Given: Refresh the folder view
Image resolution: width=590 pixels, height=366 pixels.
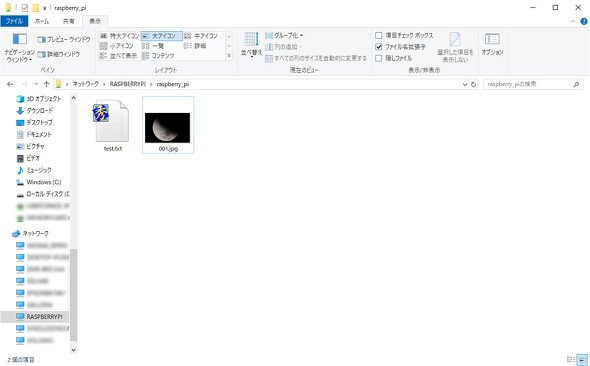Looking at the screenshot, I should click(x=473, y=85).
